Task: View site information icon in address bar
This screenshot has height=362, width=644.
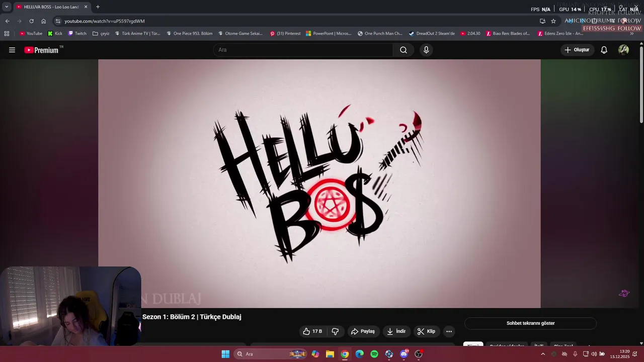Action: click(x=58, y=21)
